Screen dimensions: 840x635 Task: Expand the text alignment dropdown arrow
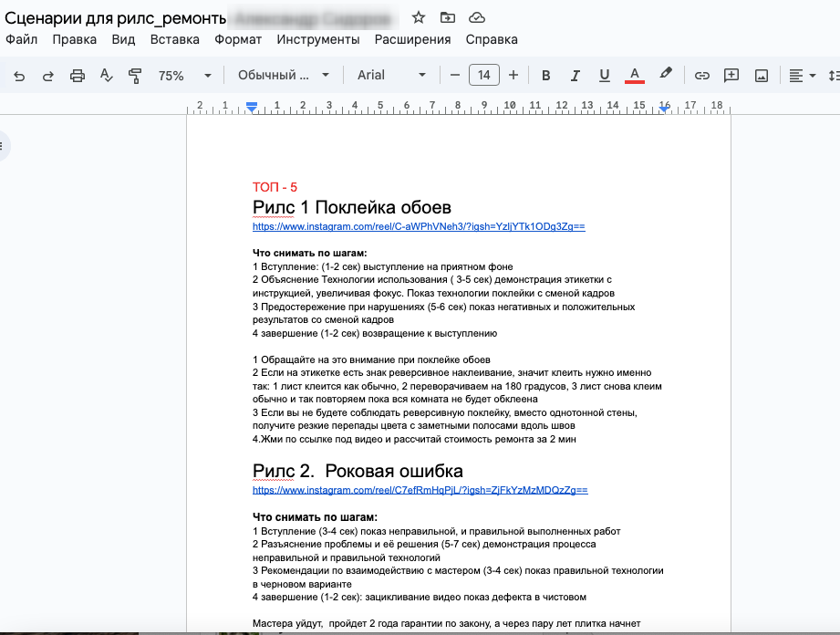coord(813,76)
